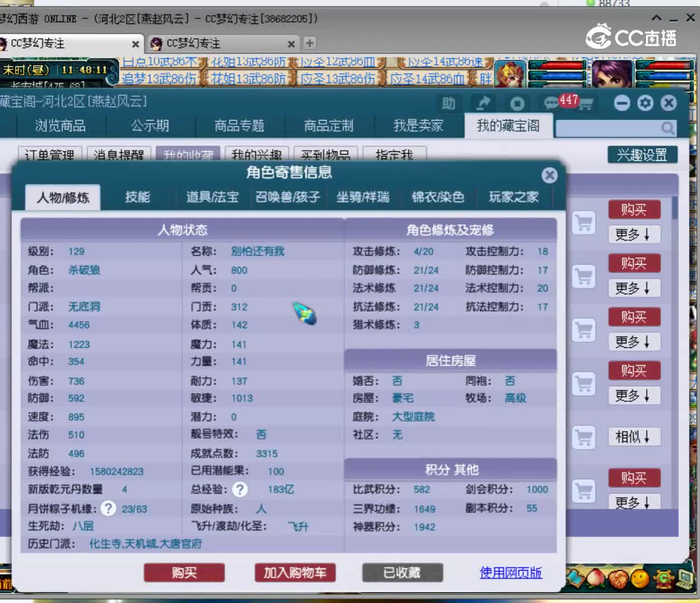The image size is (700, 603).
Task: Switch to the 锦衣/染色 tab
Action: pyautogui.click(x=438, y=197)
